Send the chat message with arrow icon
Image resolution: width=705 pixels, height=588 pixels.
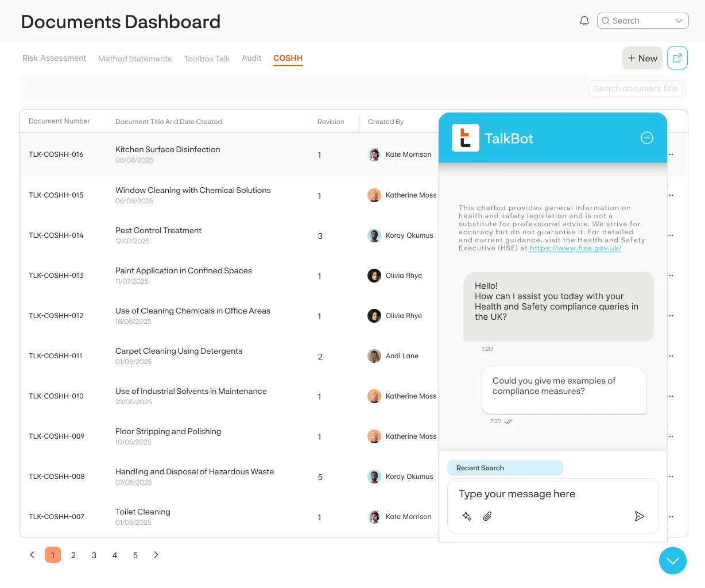click(640, 516)
